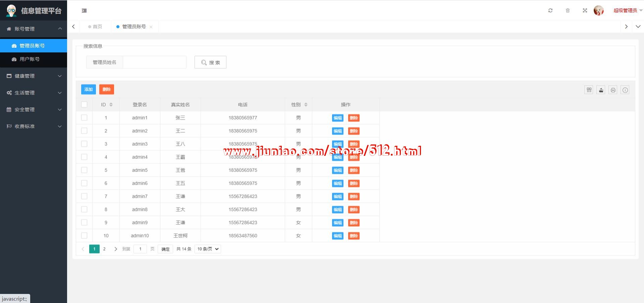This screenshot has width=644, height=303.
Task: Click the trash icon in the header
Action: tap(568, 10)
